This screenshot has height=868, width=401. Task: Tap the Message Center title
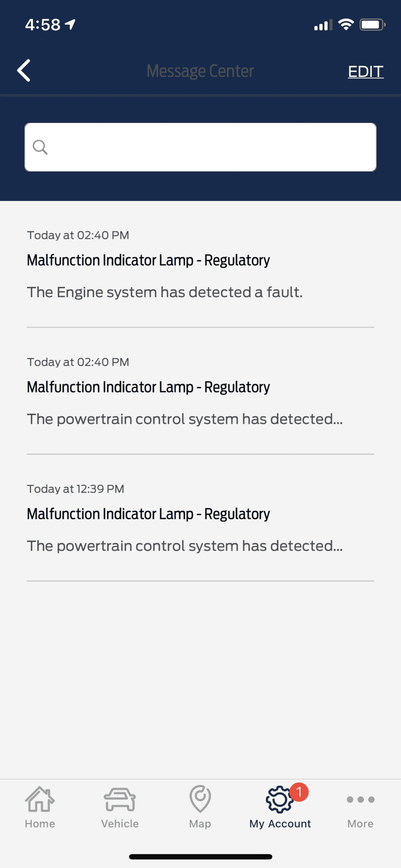click(200, 71)
